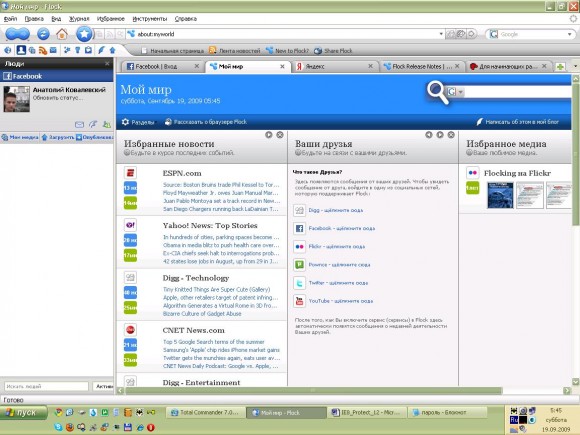Launch Skype from the quick launch bar
This screenshot has width=580, height=435.
click(x=58, y=427)
